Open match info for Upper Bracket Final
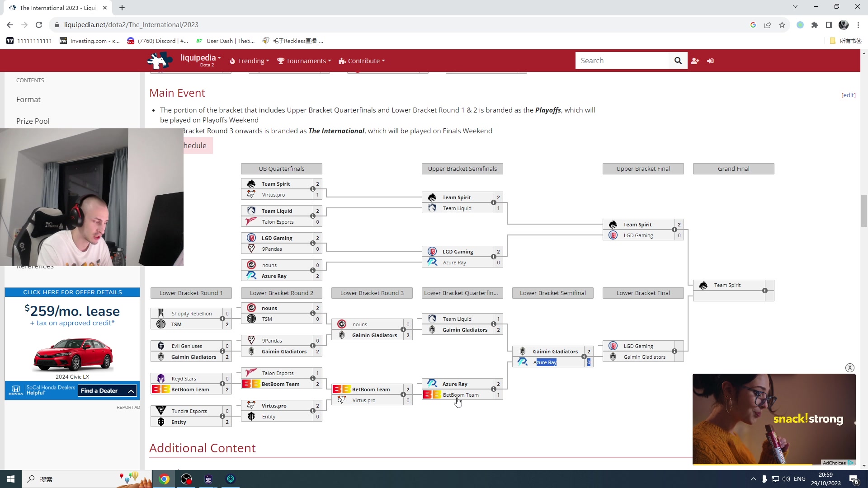Screen dimensions: 868x488 coord(675,230)
